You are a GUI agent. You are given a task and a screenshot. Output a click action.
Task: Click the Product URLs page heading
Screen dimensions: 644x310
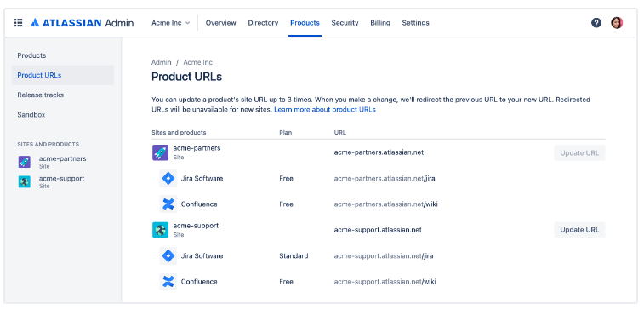(187, 77)
